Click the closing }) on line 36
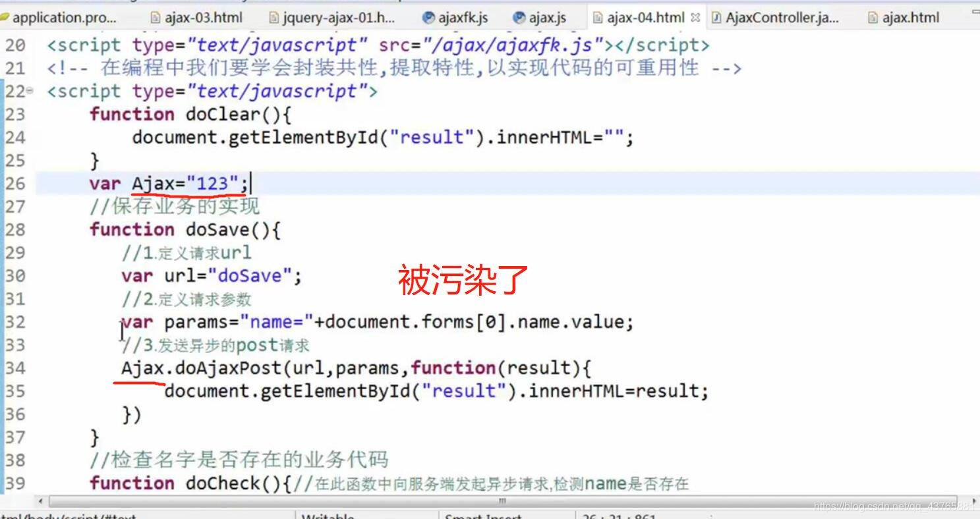Viewport: 980px width, 519px height. coord(132,414)
